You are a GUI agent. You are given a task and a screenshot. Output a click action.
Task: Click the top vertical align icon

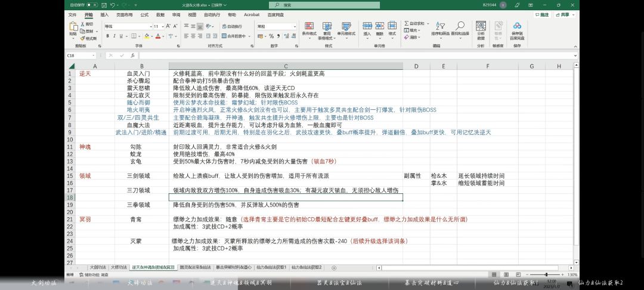(x=186, y=26)
